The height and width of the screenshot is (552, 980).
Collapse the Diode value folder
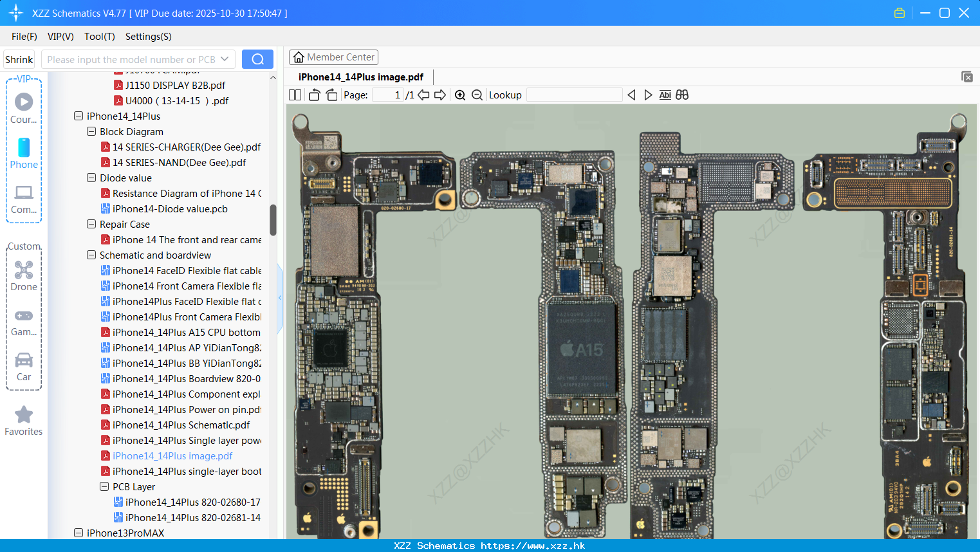[91, 178]
